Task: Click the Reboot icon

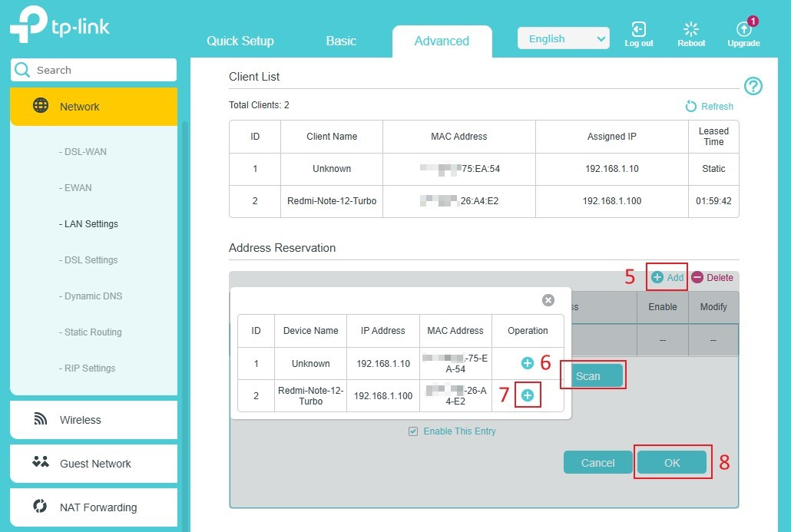Action: (x=690, y=31)
